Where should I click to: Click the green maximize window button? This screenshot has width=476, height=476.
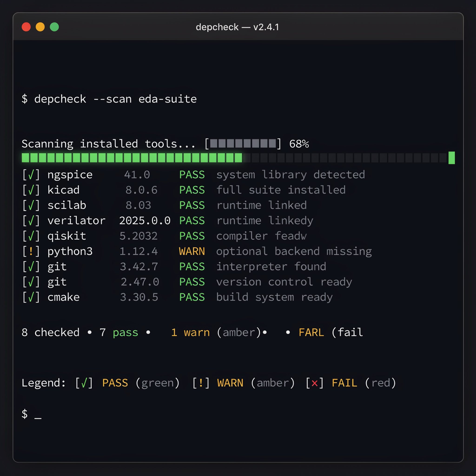coord(54,27)
